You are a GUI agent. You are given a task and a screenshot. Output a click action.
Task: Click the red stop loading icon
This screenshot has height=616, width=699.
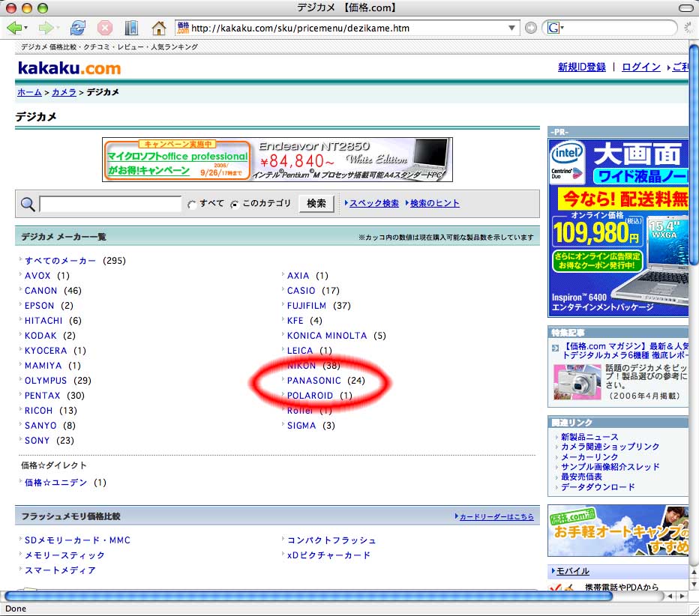[105, 28]
